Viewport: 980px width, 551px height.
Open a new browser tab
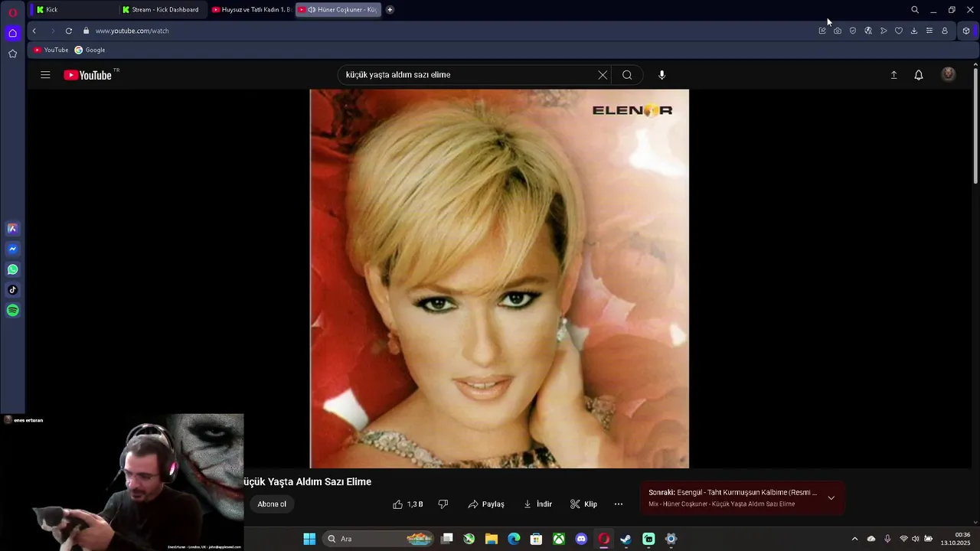390,10
